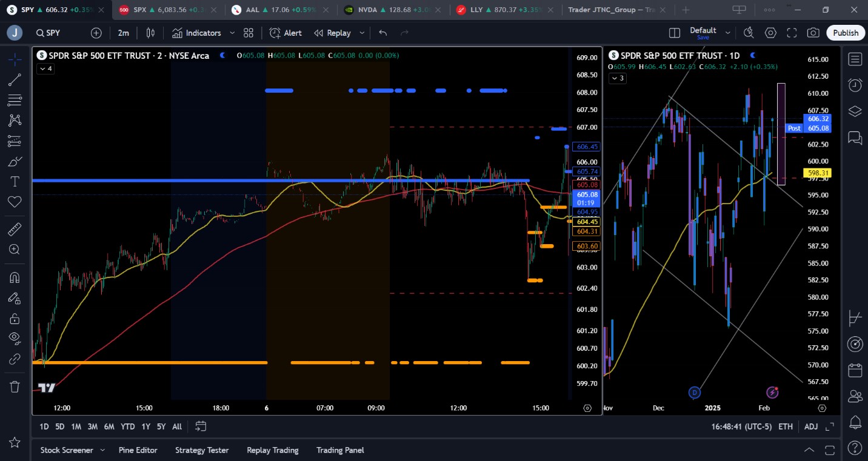Select the brush drawing tool

(15, 161)
